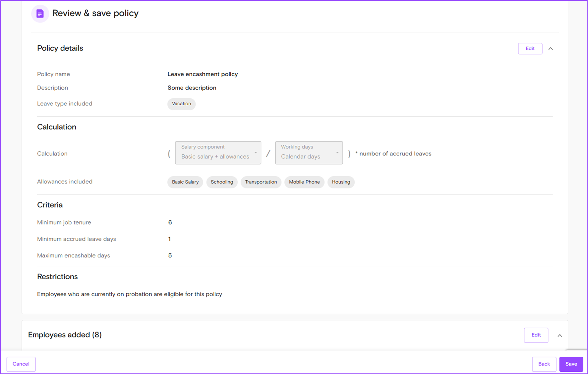Click the 'Allowances included' label
This screenshot has width=588, height=374.
65,182
